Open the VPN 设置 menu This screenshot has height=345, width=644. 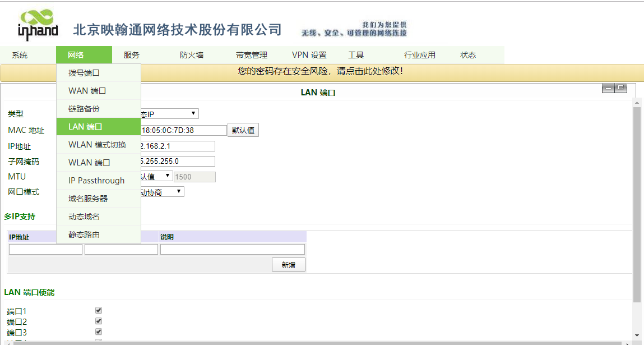309,55
